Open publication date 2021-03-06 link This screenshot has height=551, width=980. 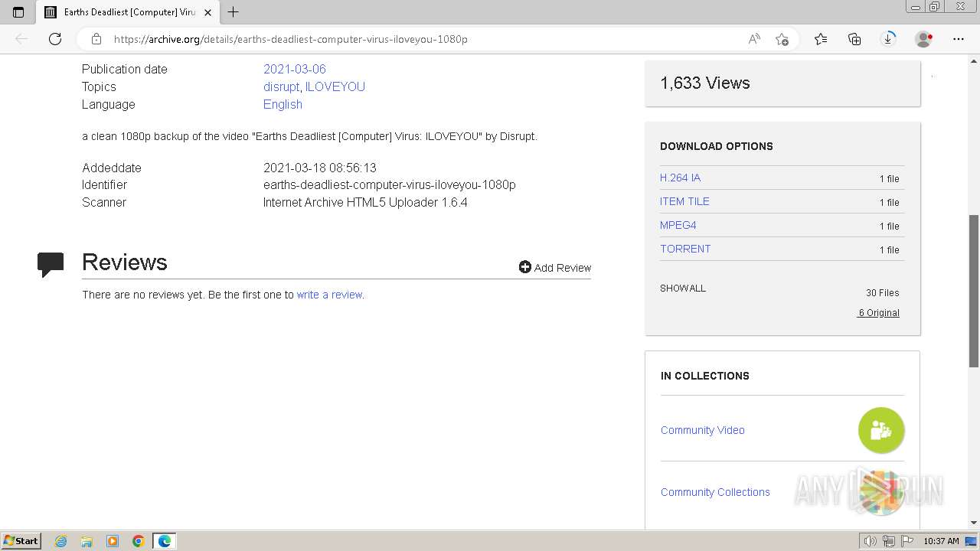click(295, 69)
